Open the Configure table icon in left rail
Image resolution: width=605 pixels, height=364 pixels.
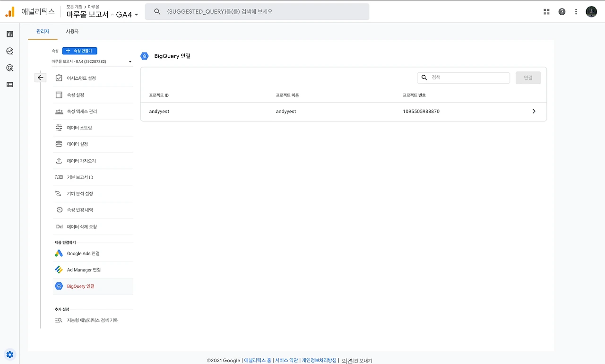click(10, 85)
